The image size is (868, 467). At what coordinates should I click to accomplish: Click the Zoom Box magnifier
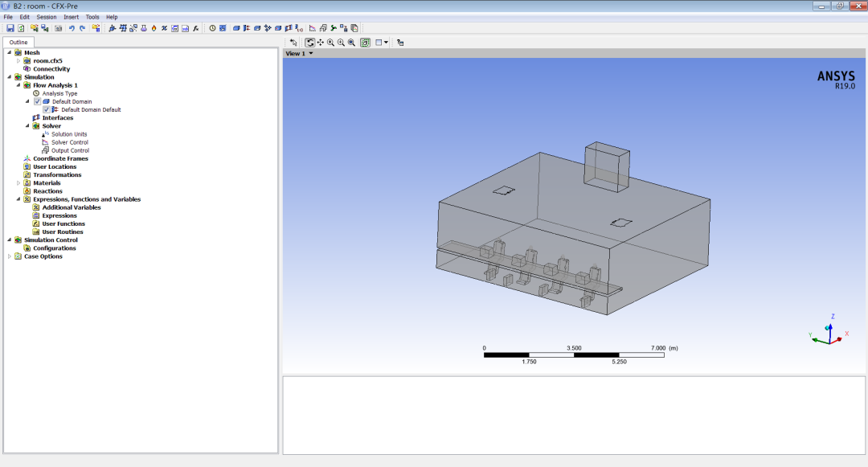tap(351, 43)
